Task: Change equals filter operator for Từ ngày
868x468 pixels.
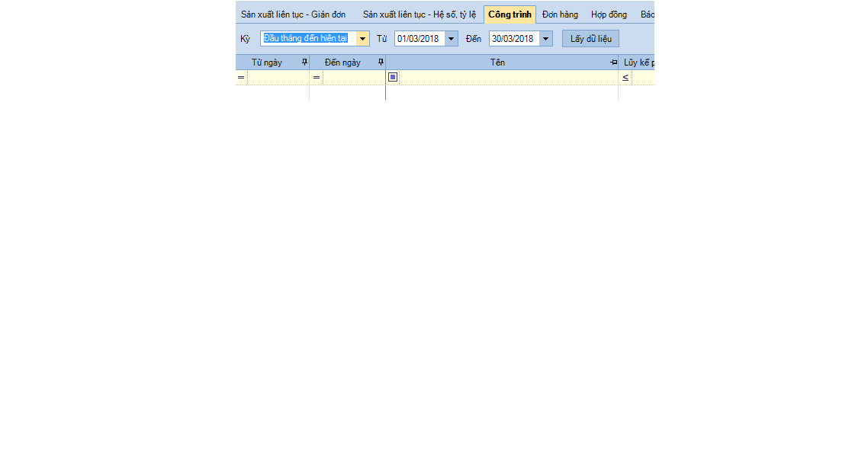Action: pos(241,78)
